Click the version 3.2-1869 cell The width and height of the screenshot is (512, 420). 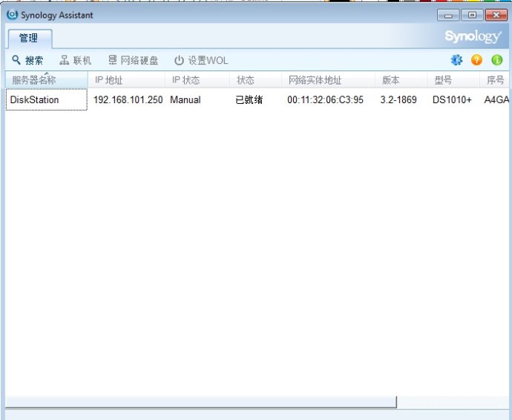[398, 99]
